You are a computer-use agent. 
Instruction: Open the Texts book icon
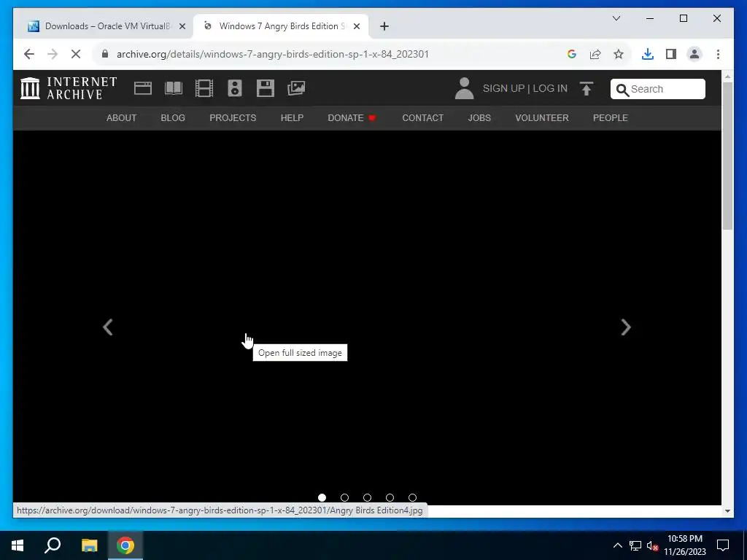tap(174, 88)
